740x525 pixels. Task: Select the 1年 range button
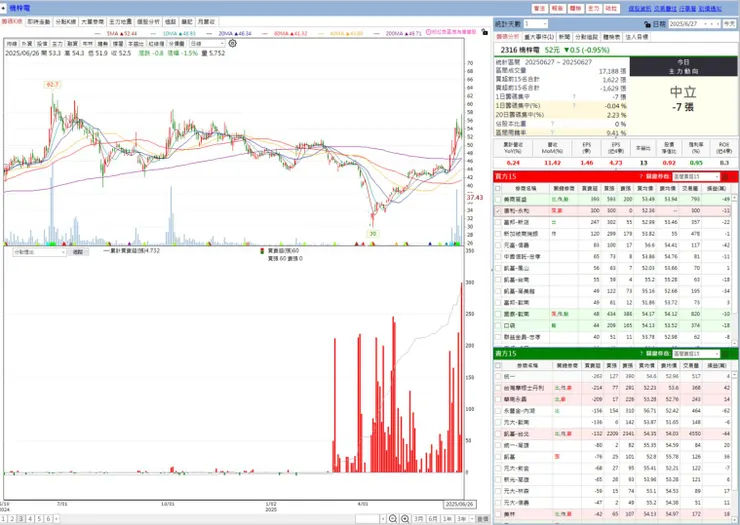tap(447, 519)
